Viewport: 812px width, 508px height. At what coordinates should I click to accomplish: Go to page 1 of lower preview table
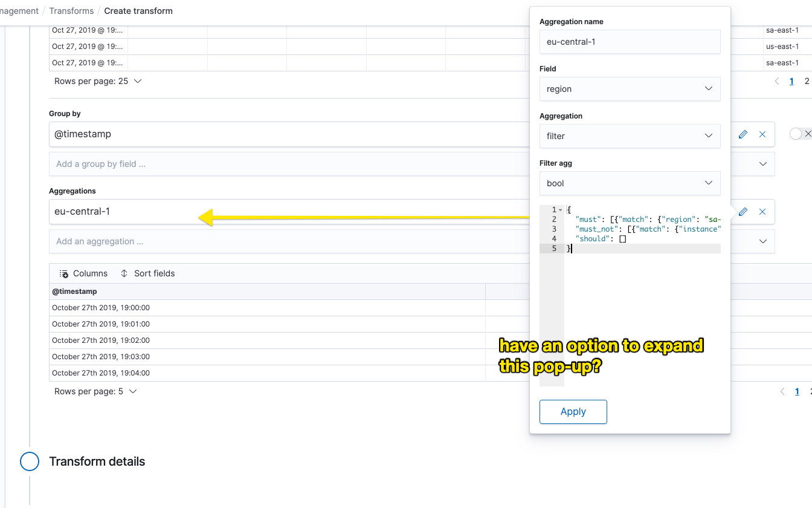pos(797,391)
